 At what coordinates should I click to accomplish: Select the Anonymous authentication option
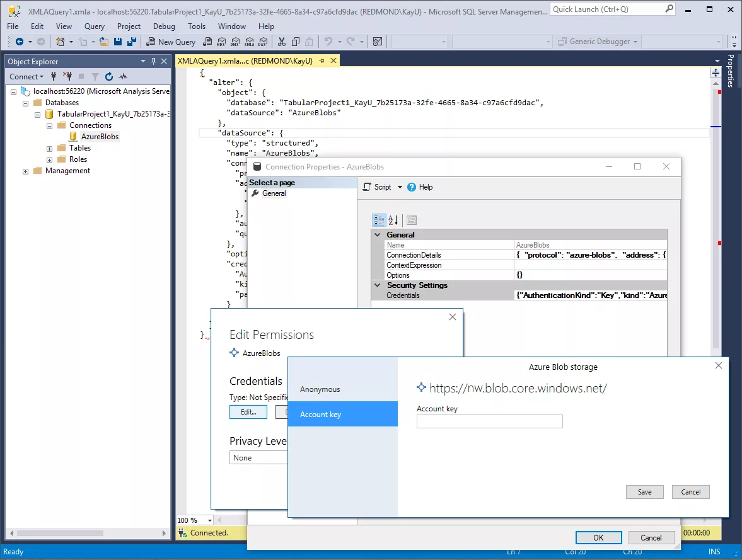[342, 389]
